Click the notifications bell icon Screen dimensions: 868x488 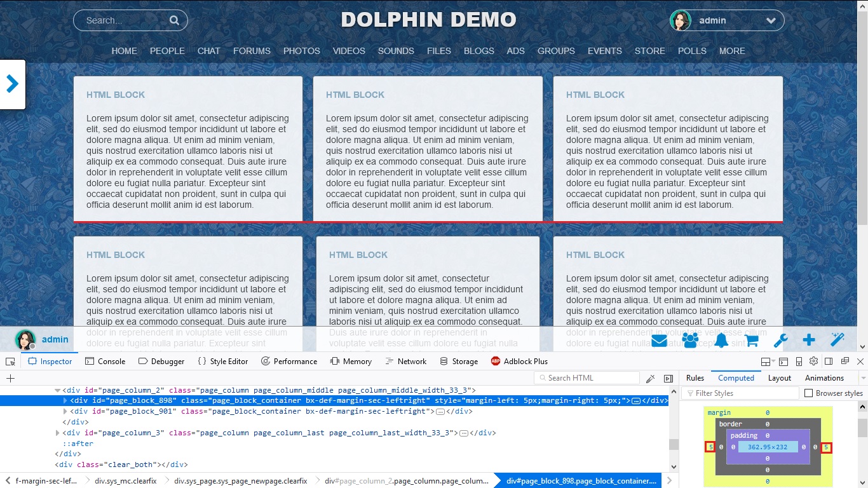[721, 340]
